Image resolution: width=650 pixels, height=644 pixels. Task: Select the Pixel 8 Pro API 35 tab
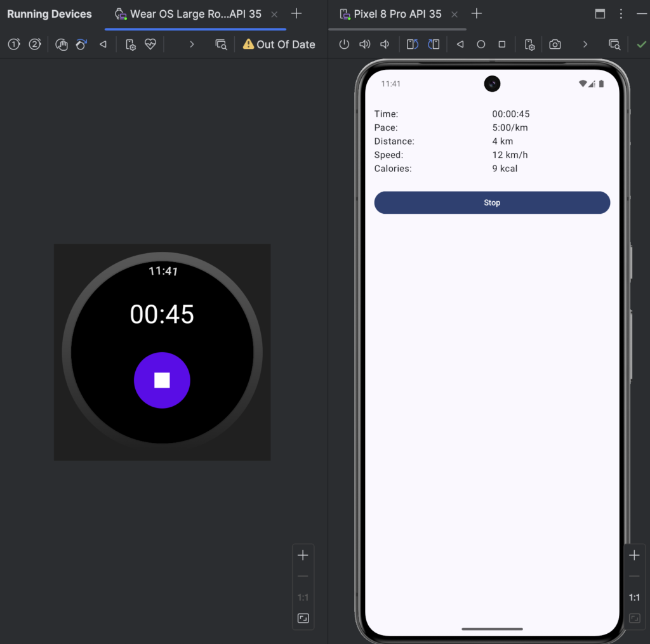pyautogui.click(x=397, y=14)
